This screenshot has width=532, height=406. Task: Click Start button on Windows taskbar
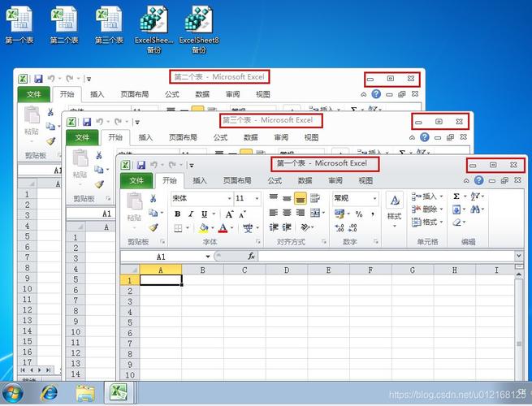click(x=13, y=394)
